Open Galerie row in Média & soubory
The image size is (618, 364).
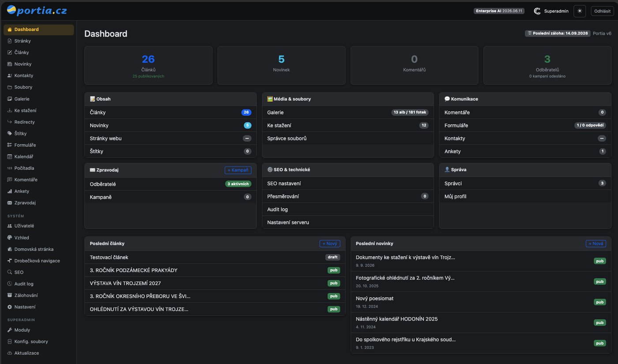click(348, 113)
